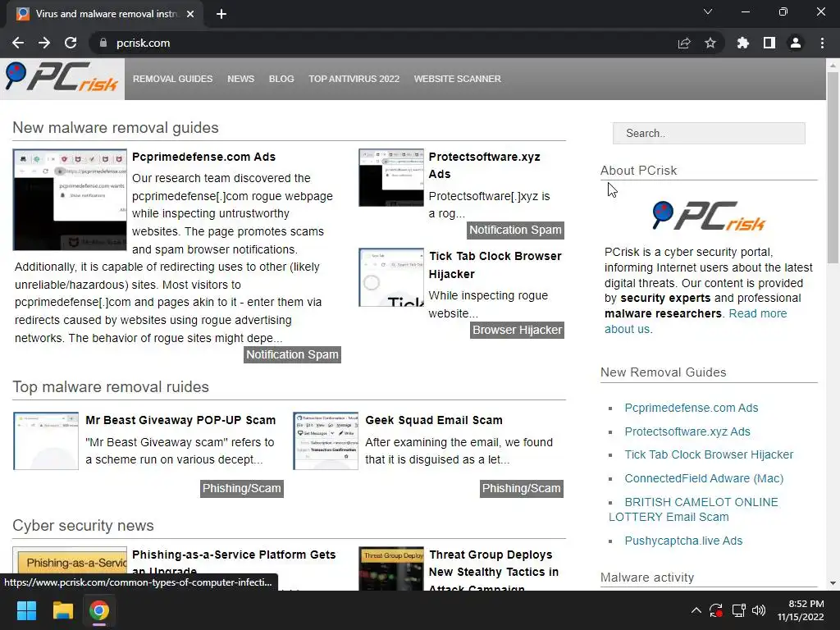Open sidebar link Pcprimedefense.com Ads
Screen dimensions: 840x630
click(x=691, y=408)
